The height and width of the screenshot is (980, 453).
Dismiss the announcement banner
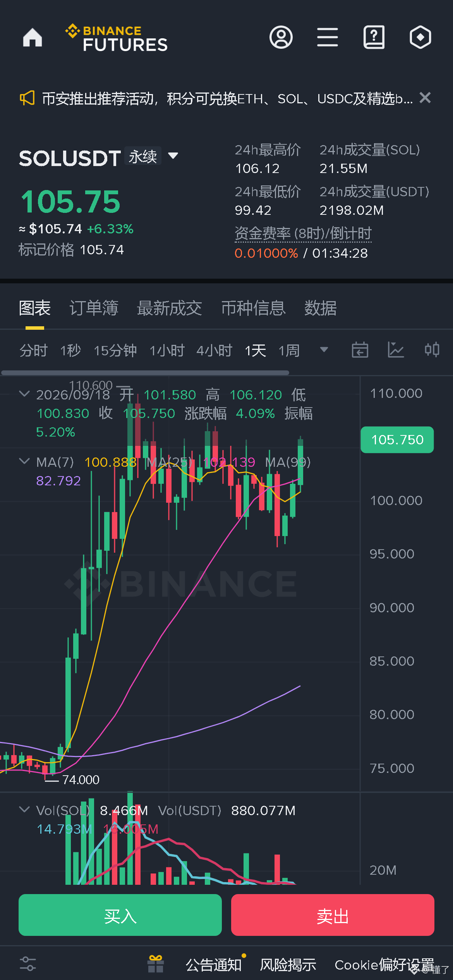tap(425, 98)
